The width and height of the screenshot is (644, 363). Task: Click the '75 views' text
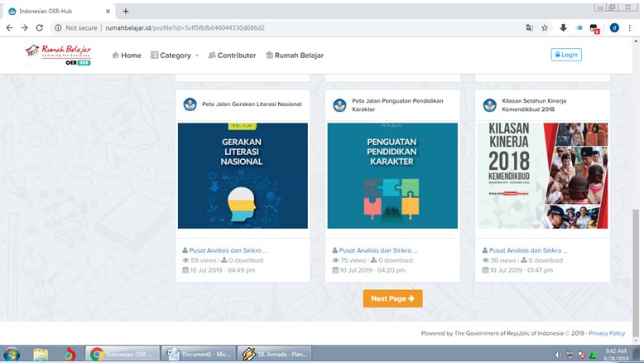(353, 260)
